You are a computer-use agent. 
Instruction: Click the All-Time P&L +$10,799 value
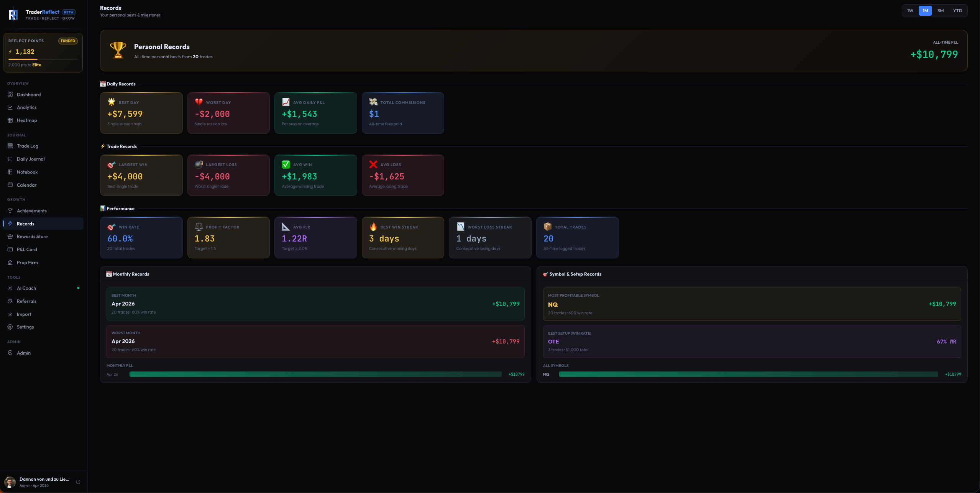point(934,54)
